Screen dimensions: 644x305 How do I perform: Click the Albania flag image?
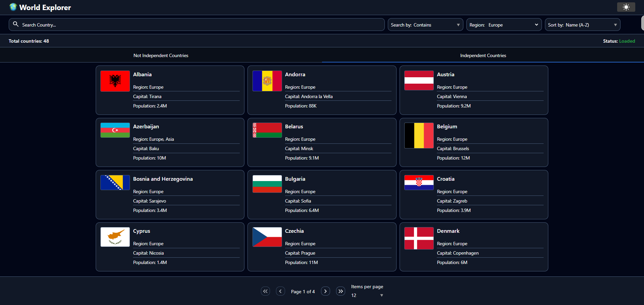click(115, 81)
